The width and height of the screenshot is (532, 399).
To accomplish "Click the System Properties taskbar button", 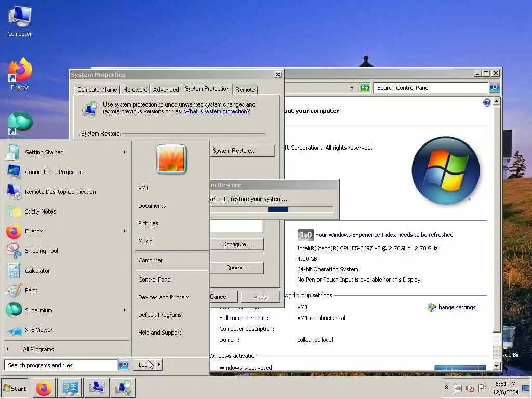I will pos(97,388).
